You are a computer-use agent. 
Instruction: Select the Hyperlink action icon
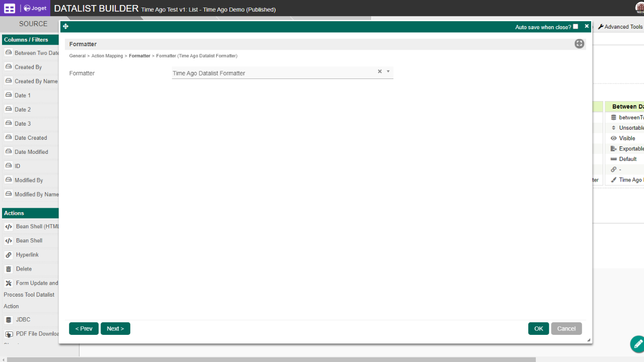click(9, 255)
